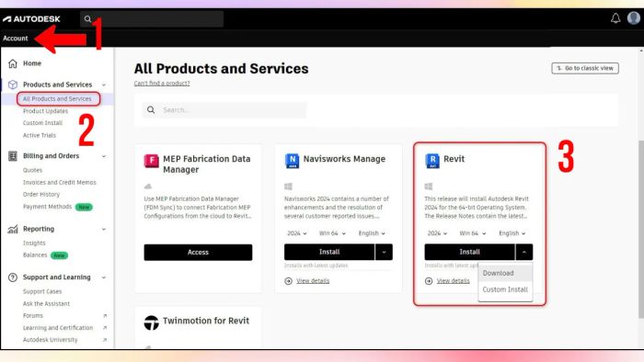
Task: Click the Revit View details arrow icon
Action: (429, 281)
